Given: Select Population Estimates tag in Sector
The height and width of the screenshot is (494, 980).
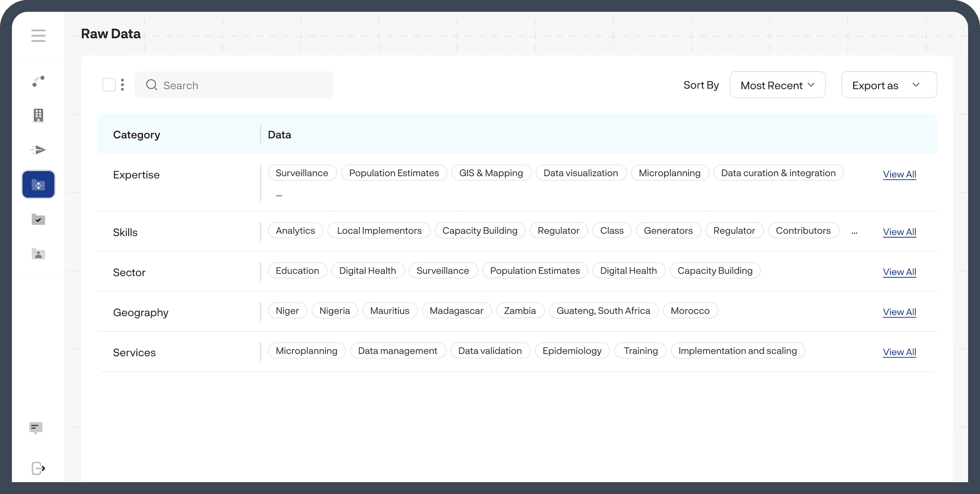Looking at the screenshot, I should click(x=535, y=271).
